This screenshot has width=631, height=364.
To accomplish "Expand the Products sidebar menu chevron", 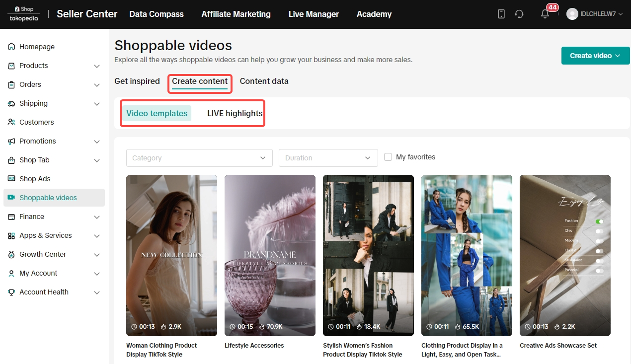I will tap(97, 66).
